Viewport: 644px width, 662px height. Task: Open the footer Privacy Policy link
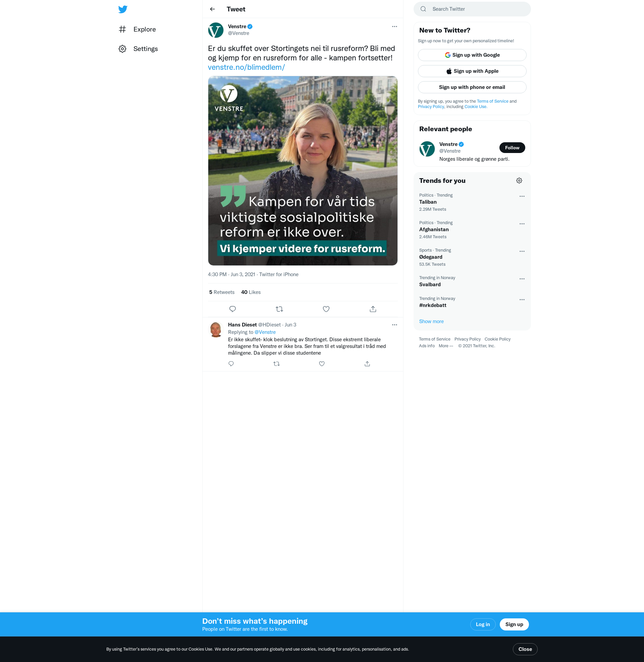click(x=467, y=339)
